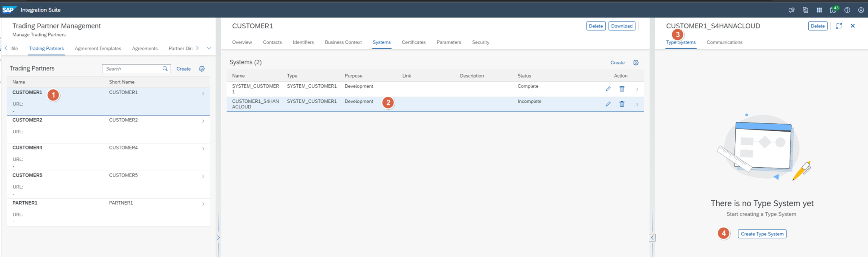Viewport: 868px width, 257px height.
Task: Open the Security tab
Action: [481, 42]
